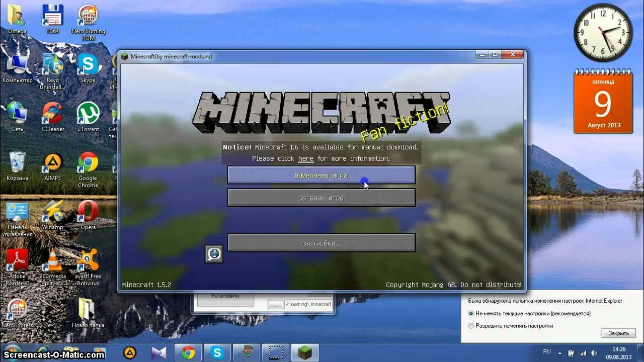Select Не менять текущие настройки radio option
The height and width of the screenshot is (362, 644).
[529, 313]
